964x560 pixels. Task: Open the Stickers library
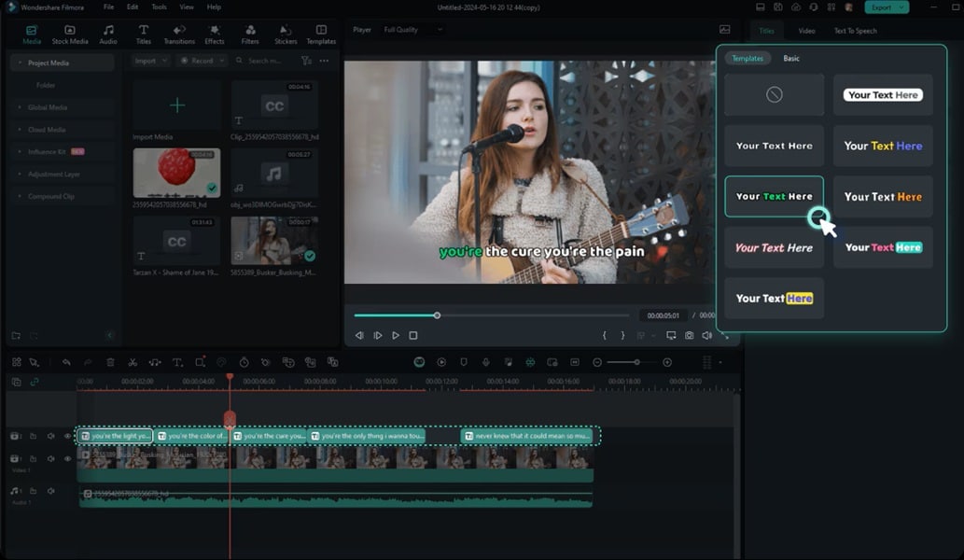[x=286, y=35]
